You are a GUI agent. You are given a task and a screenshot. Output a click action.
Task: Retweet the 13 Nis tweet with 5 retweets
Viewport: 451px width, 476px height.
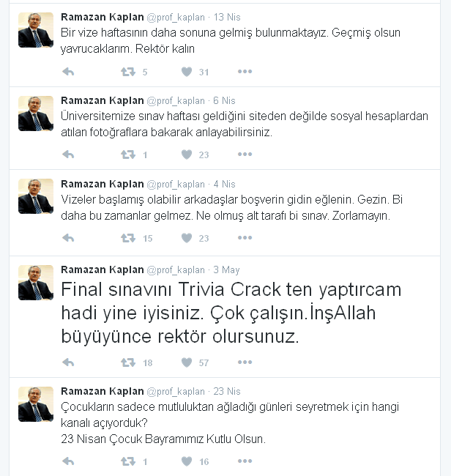click(x=128, y=72)
